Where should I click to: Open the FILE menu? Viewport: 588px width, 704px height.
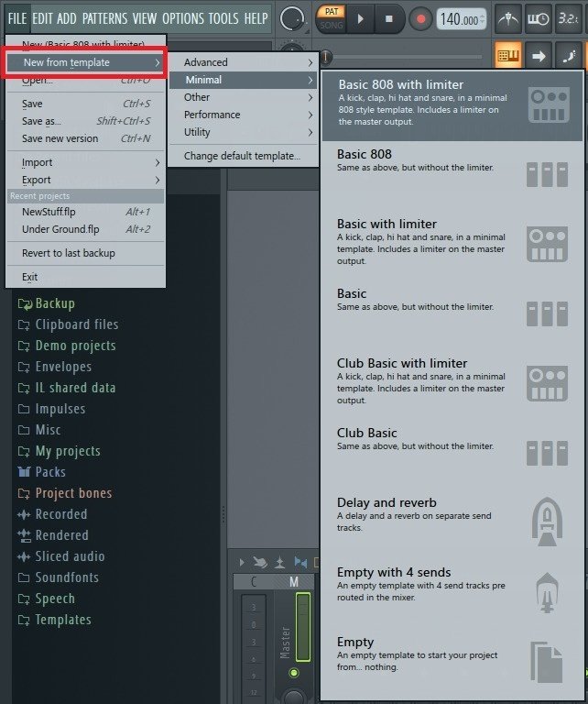point(17,18)
